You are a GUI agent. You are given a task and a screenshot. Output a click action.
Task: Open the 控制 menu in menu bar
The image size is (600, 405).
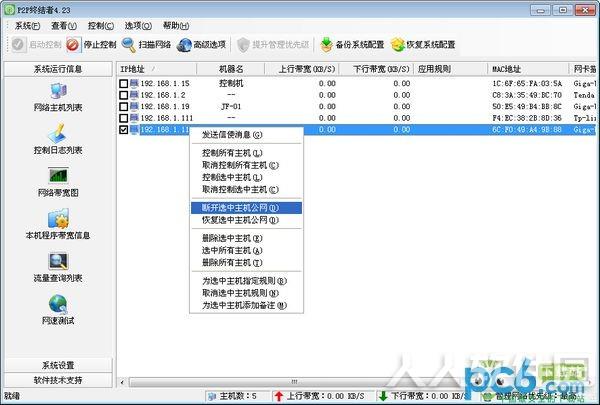click(x=101, y=26)
